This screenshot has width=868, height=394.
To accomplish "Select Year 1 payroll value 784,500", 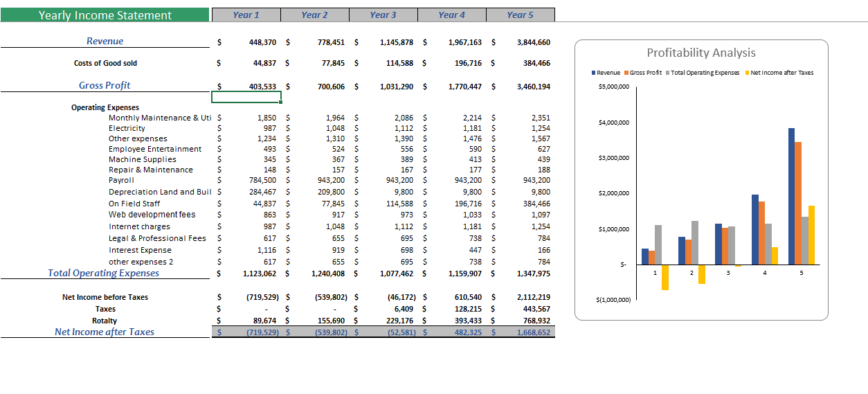I will tap(262, 180).
